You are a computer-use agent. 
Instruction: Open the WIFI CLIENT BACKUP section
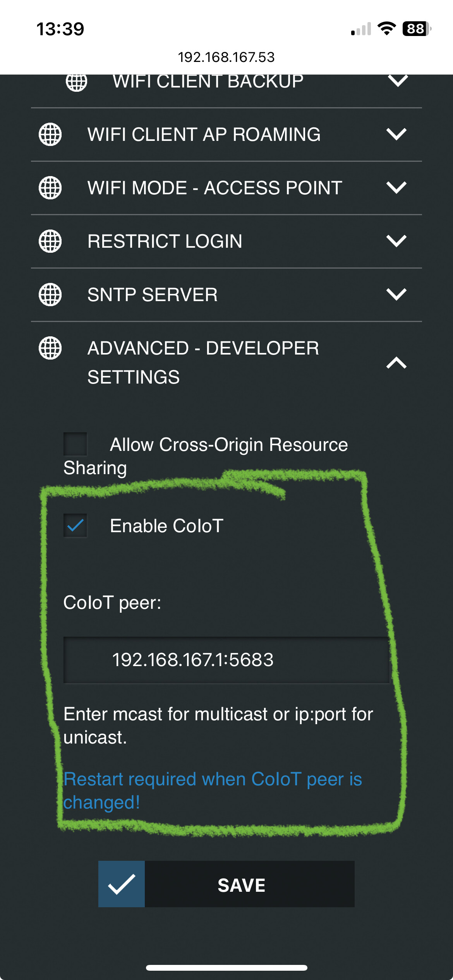[x=226, y=91]
